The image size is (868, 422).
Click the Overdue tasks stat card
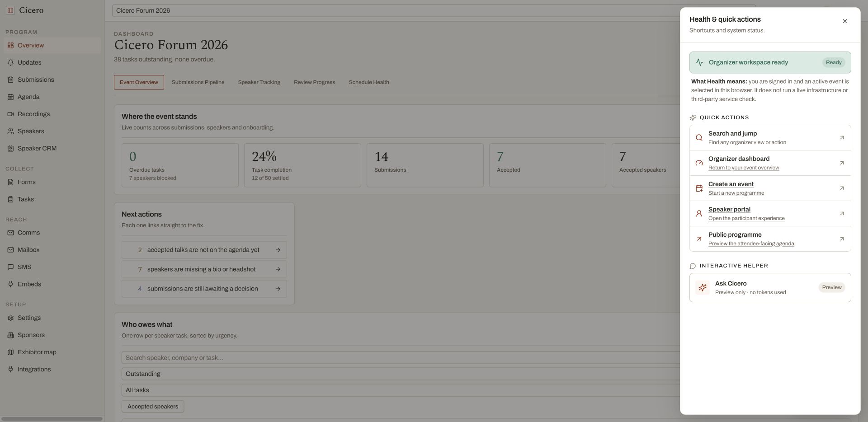tap(180, 165)
